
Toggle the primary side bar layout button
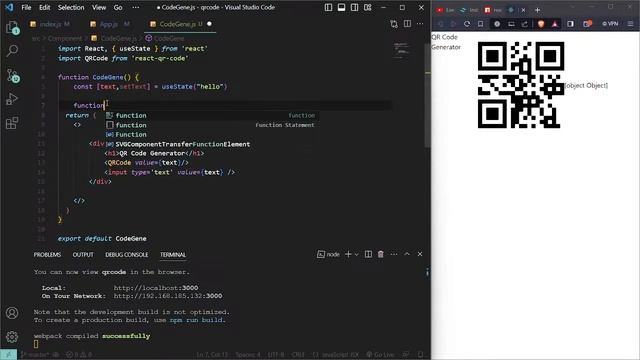pyautogui.click(x=328, y=7)
